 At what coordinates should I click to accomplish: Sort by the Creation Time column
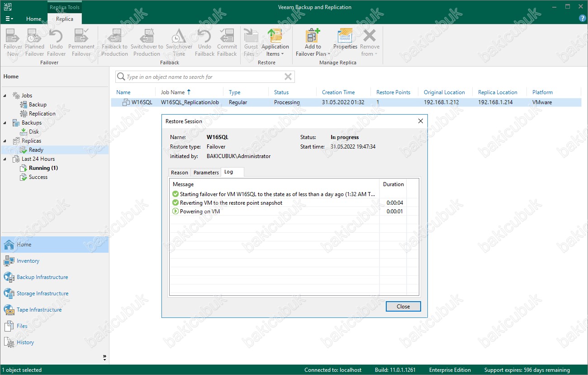338,92
